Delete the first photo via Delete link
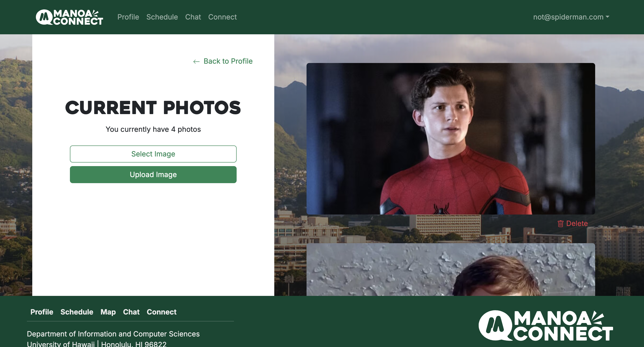The height and width of the screenshot is (347, 644). 577,223
